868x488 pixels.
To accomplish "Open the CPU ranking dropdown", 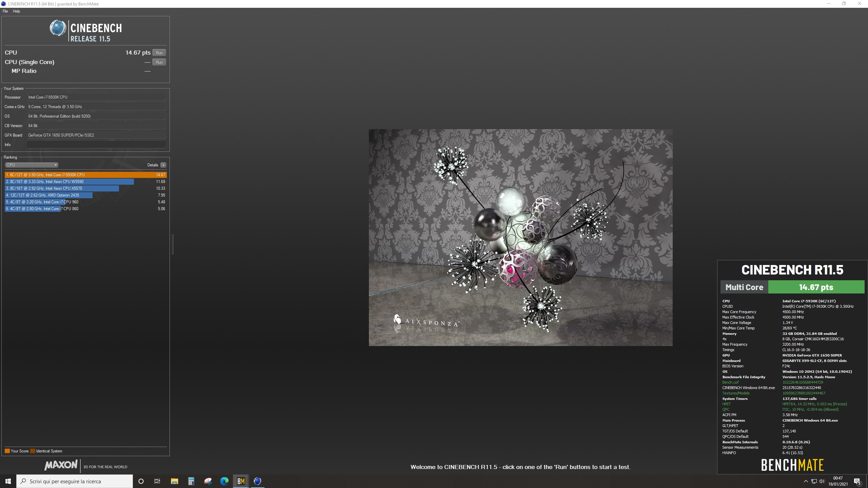I will 32,165.
